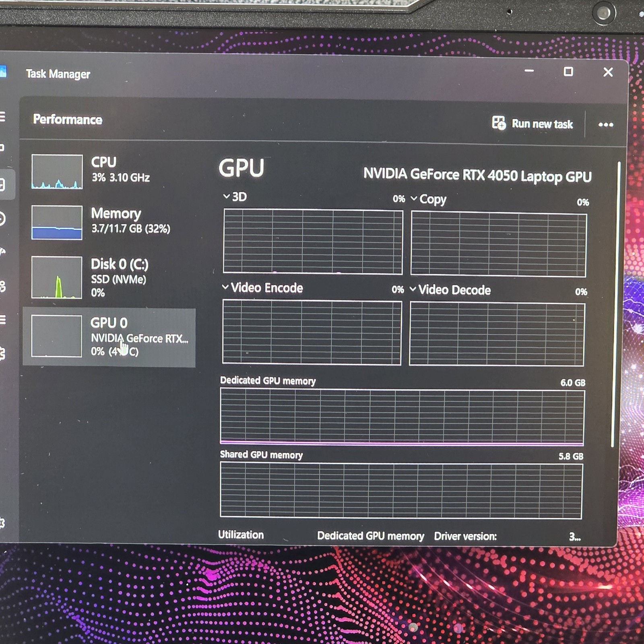Screen dimensions: 644x644
Task: Click the Dedicated GPU memory graph
Action: [x=402, y=417]
